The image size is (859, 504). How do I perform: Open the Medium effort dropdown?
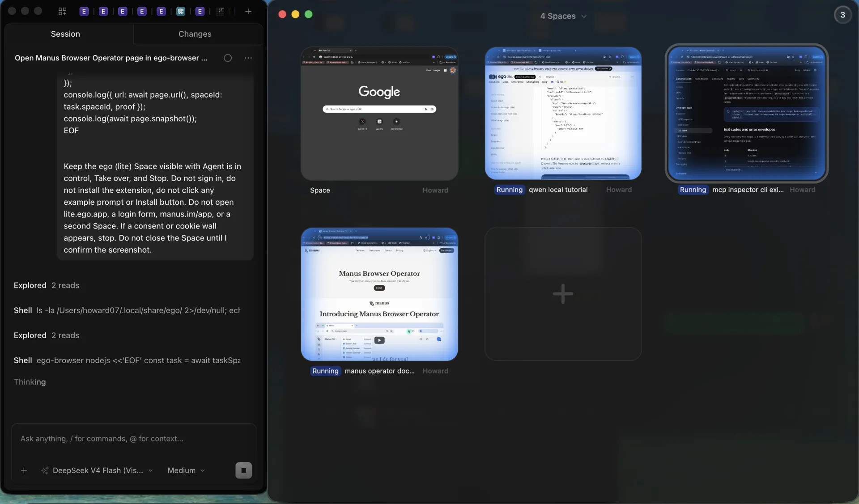click(x=186, y=470)
